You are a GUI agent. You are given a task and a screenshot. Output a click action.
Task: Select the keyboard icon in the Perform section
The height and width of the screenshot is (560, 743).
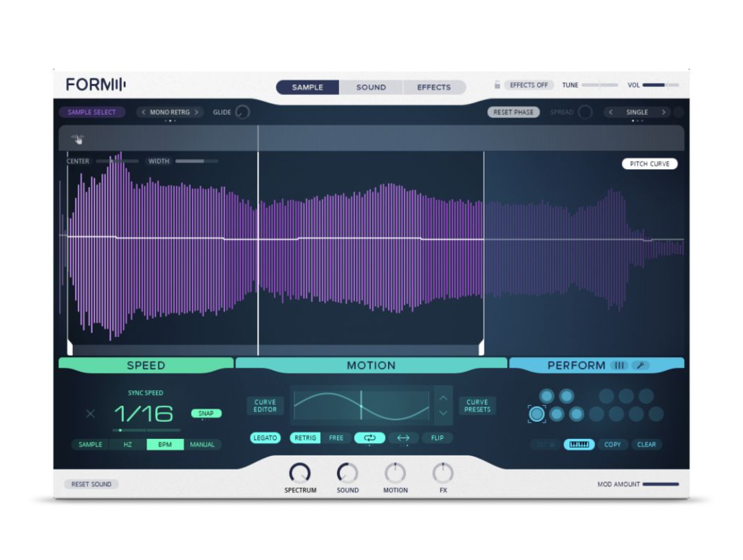click(578, 444)
